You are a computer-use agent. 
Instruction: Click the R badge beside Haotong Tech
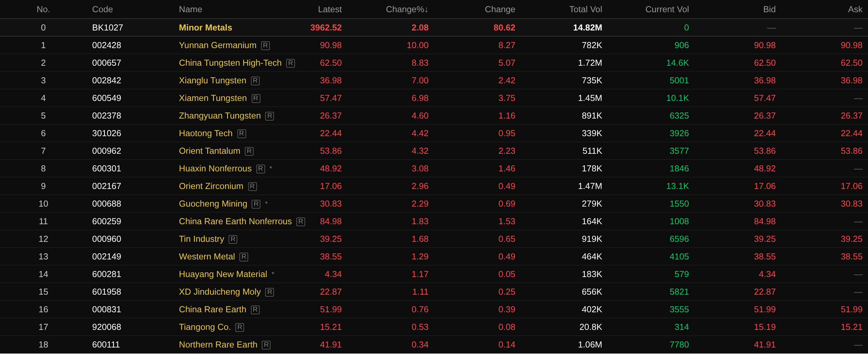click(x=242, y=133)
